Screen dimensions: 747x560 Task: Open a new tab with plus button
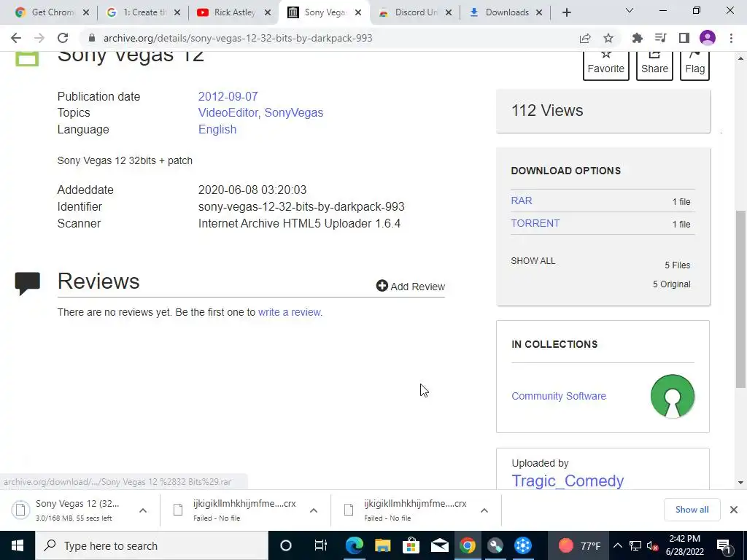[x=566, y=12]
